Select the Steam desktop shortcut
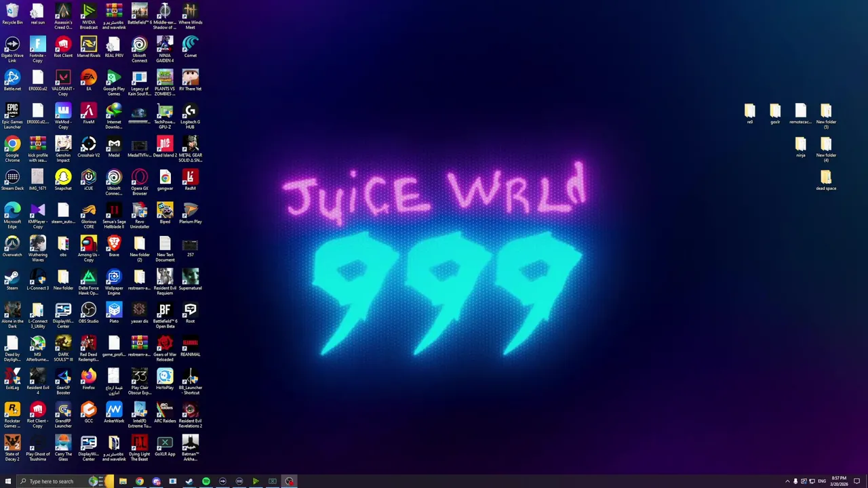The image size is (868, 488). click(12, 280)
